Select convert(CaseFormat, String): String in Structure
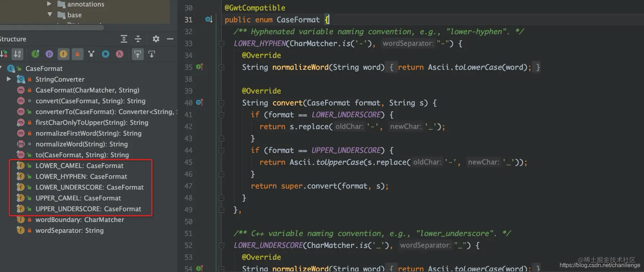The width and height of the screenshot is (644, 272). [x=90, y=101]
